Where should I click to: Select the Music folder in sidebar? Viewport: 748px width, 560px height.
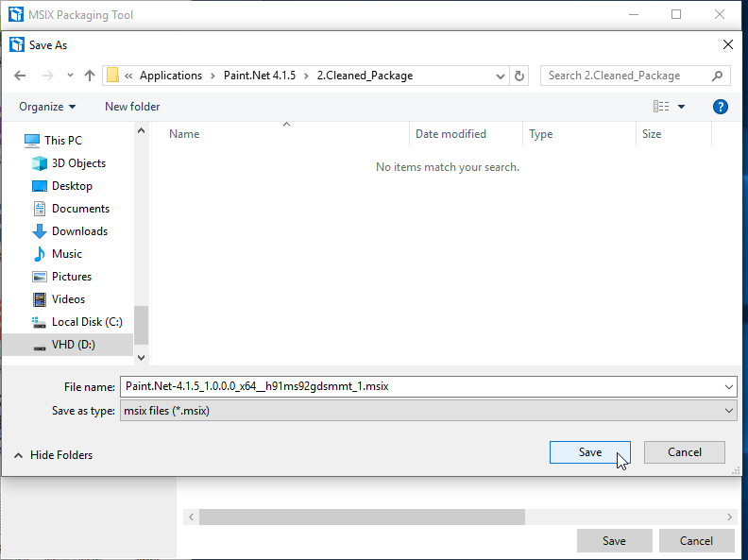(x=66, y=254)
